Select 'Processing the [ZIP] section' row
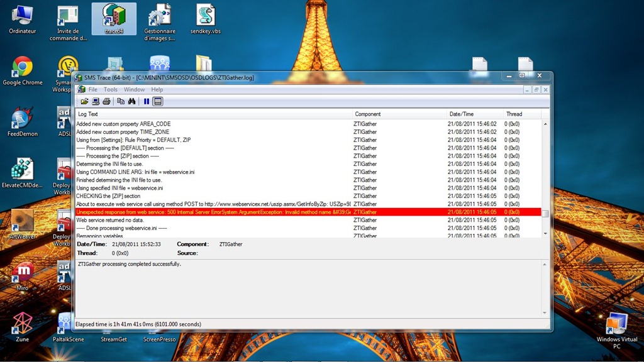644x362 pixels. [x=308, y=156]
